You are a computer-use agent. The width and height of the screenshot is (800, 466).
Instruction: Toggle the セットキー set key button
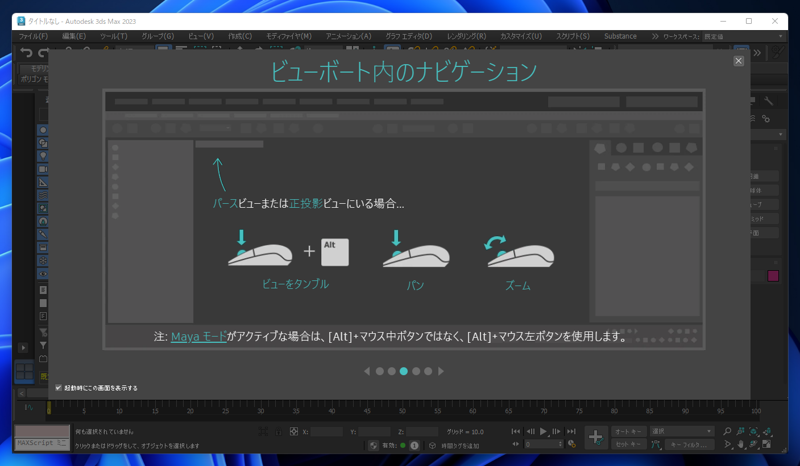629,445
